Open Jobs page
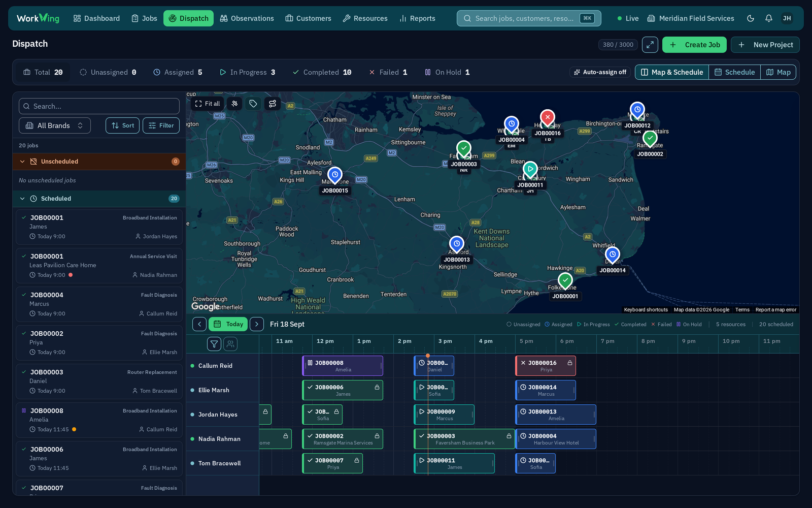The image size is (812, 508). (144, 18)
